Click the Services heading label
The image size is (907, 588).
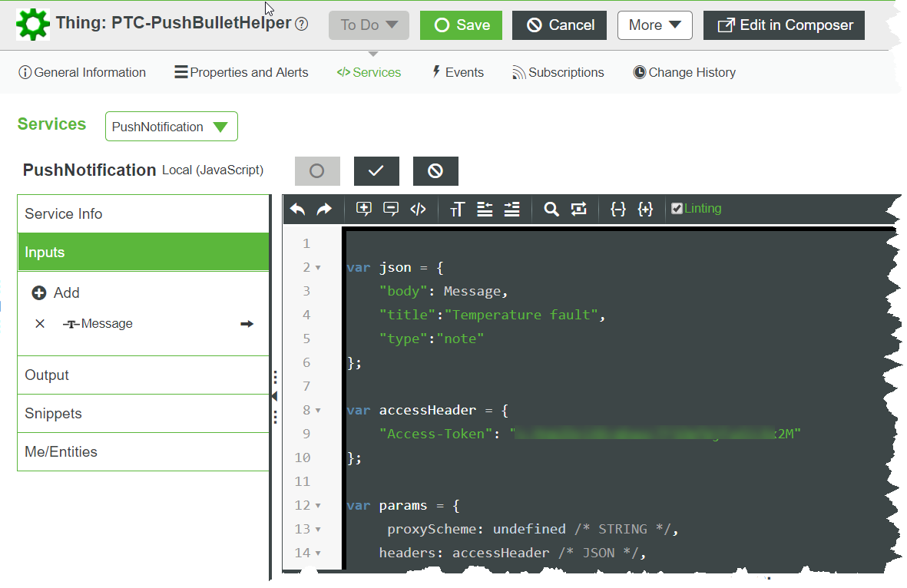[x=52, y=124]
